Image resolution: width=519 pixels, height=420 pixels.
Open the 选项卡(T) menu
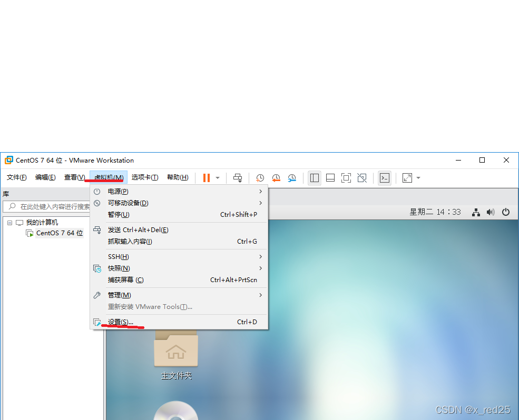[x=145, y=177]
